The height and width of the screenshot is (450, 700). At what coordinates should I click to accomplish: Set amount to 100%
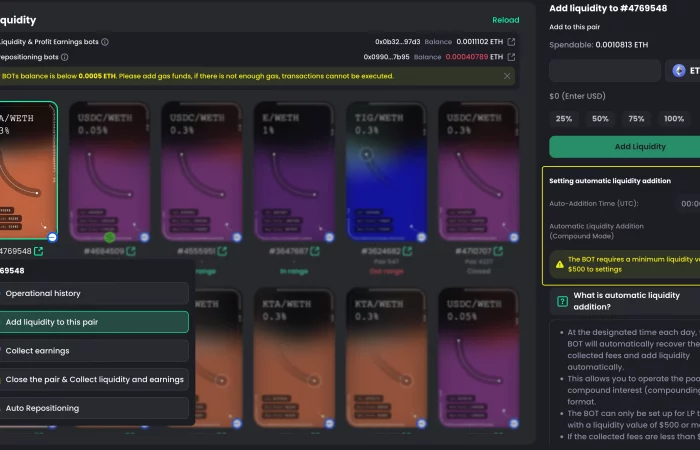674,119
